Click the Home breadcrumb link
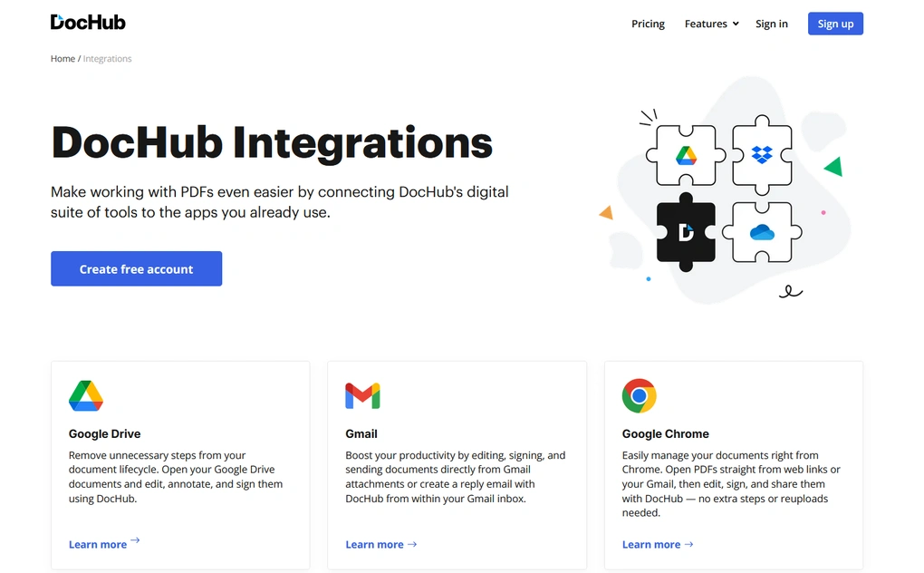Image resolution: width=924 pixels, height=573 pixels. [x=62, y=58]
